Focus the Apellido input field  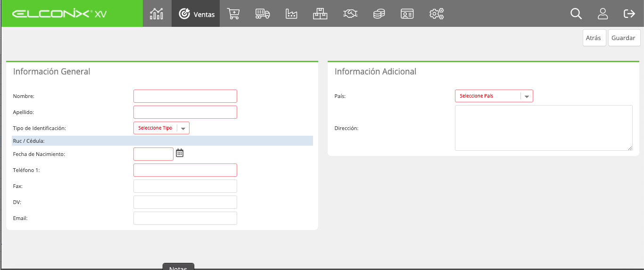(x=185, y=112)
